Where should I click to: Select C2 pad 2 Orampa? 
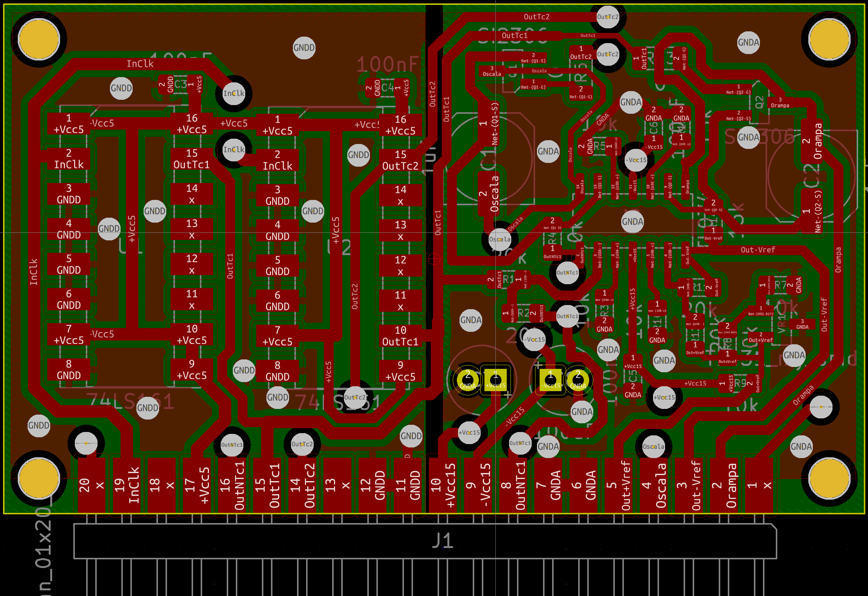coord(812,141)
